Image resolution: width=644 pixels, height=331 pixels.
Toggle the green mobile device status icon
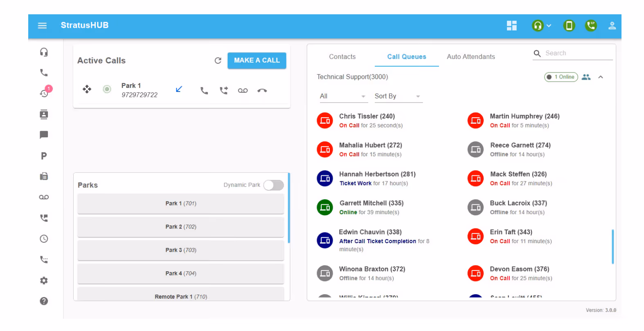[x=569, y=26]
